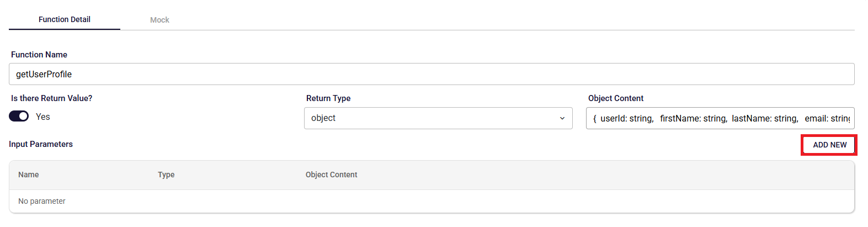
Task: Focus the Object Content text field
Action: pos(720,118)
